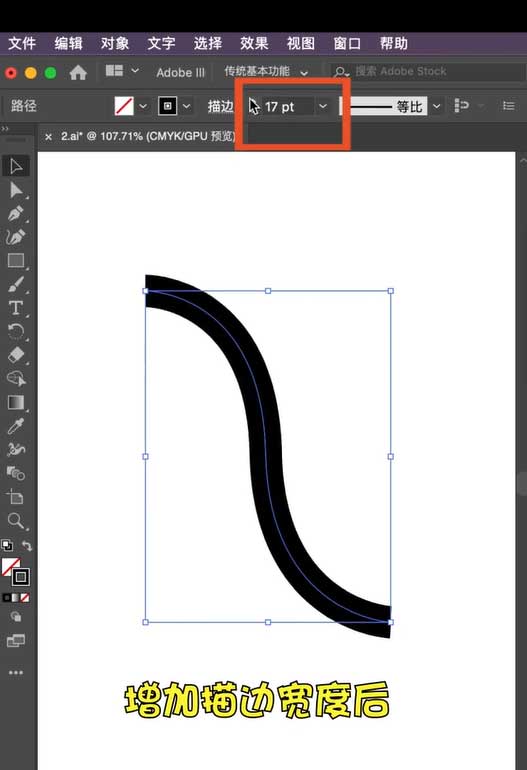Screen dimensions: 527x770
Task: Open the 效果 menu
Action: [254, 43]
